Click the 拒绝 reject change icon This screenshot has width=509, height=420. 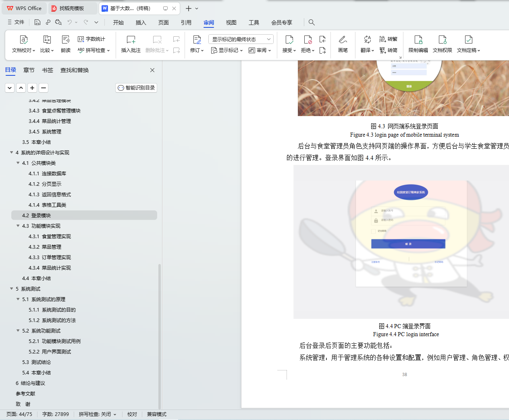click(x=307, y=40)
